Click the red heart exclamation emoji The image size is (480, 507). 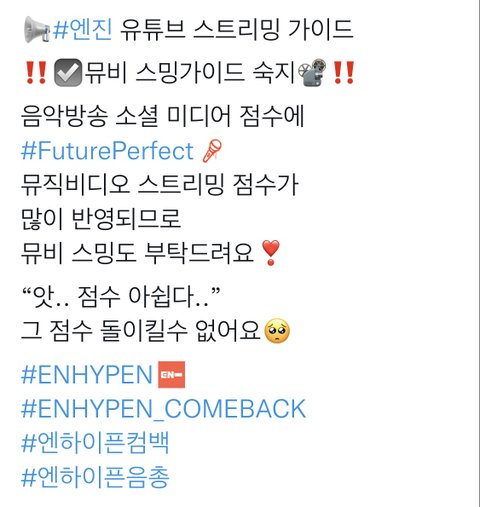click(271, 253)
